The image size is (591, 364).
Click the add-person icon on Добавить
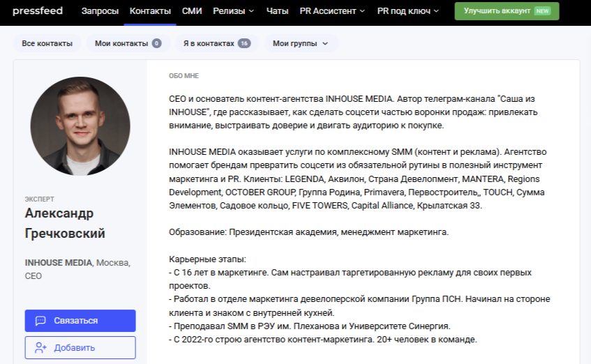pos(40,347)
